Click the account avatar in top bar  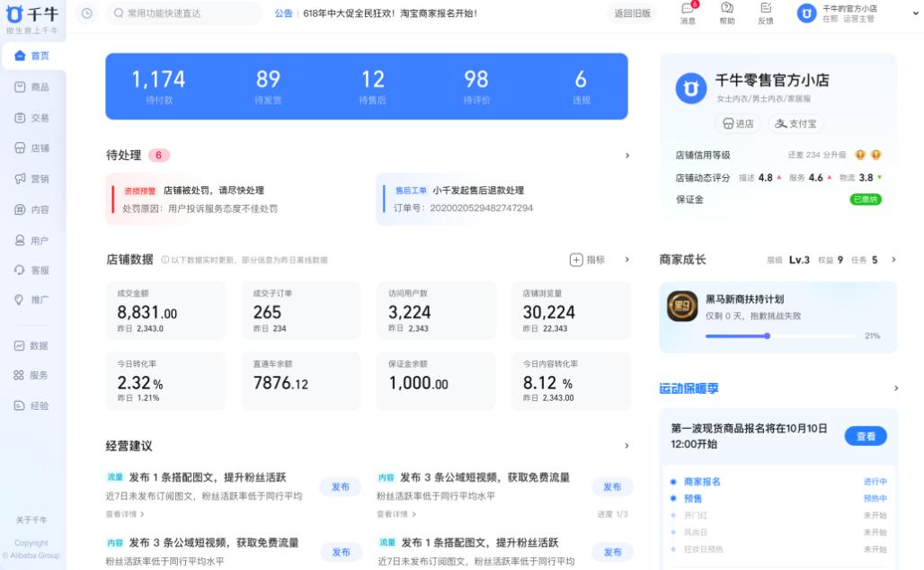(x=806, y=13)
